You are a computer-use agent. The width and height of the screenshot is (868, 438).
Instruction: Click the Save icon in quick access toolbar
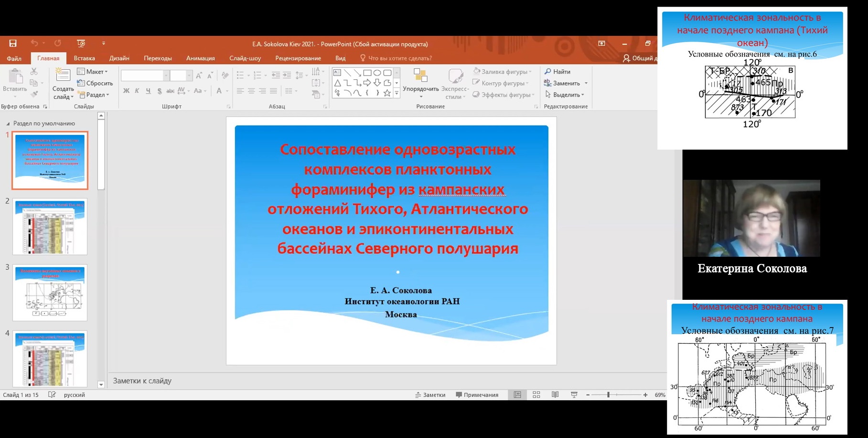[13, 44]
